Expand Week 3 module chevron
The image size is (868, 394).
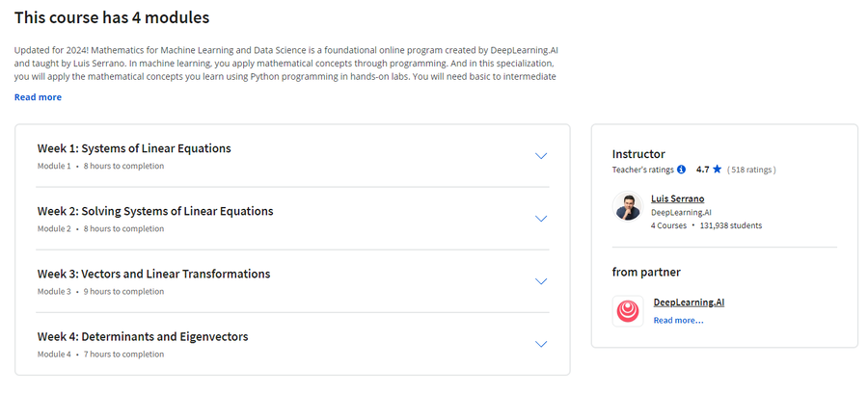(541, 281)
